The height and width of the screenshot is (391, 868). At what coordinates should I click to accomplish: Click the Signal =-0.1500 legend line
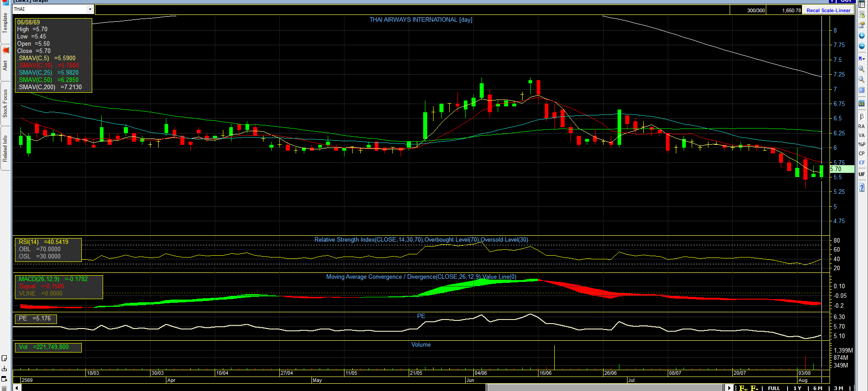pos(41,286)
